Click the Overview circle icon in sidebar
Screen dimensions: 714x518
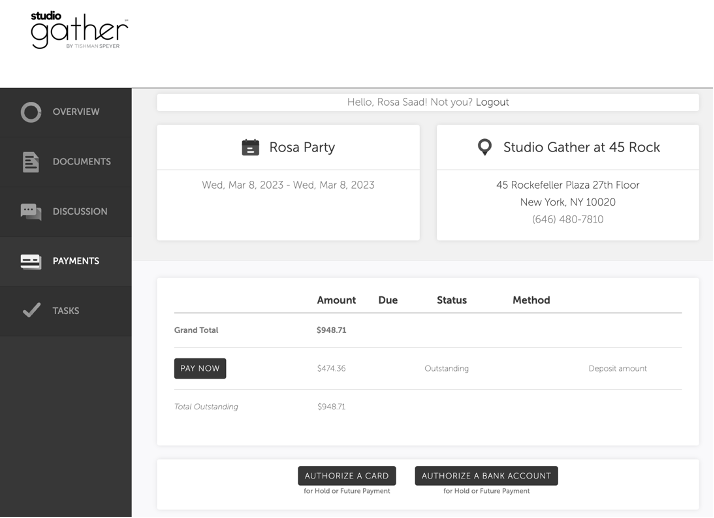click(x=31, y=112)
